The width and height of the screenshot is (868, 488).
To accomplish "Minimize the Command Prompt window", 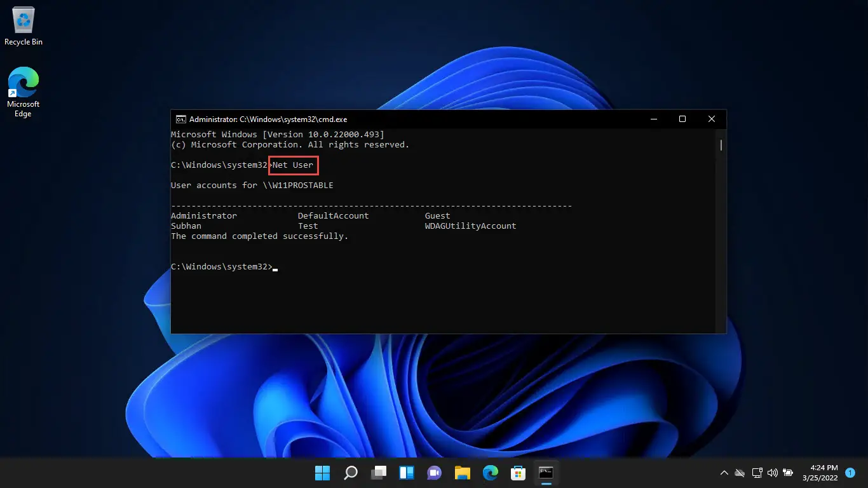I will point(653,119).
